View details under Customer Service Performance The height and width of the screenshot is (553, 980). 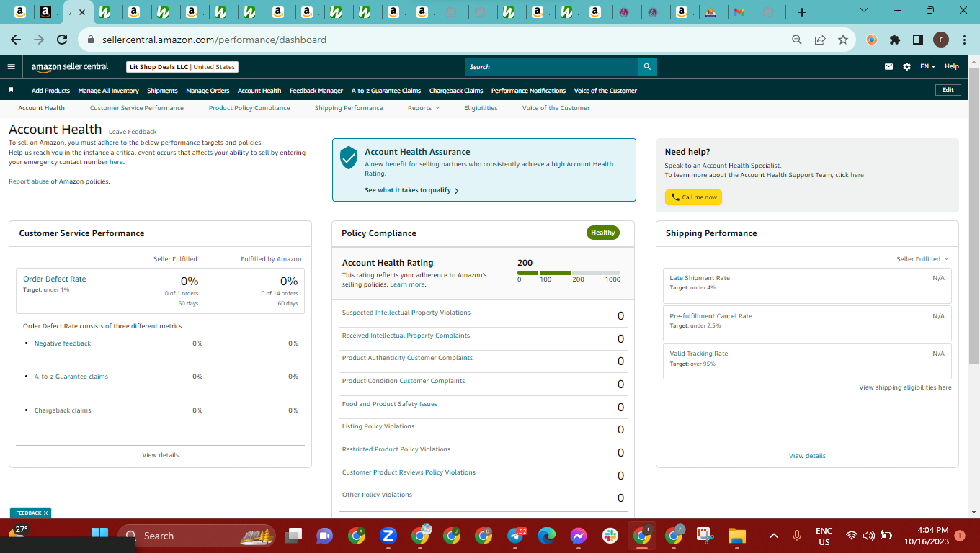point(161,455)
